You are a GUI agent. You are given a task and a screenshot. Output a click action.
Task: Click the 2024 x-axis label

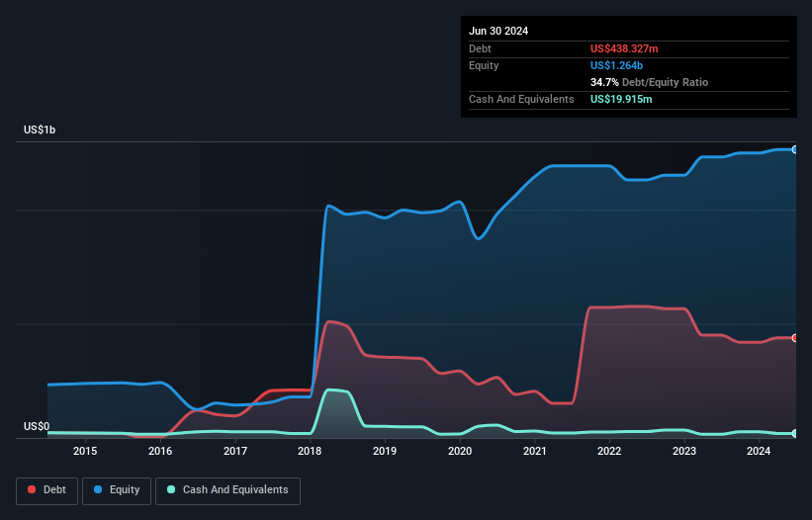759,451
